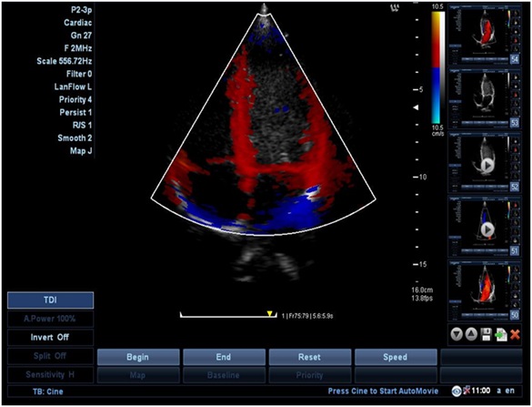The width and height of the screenshot is (532, 407).
Task: Click the Begin button
Action: [138, 357]
